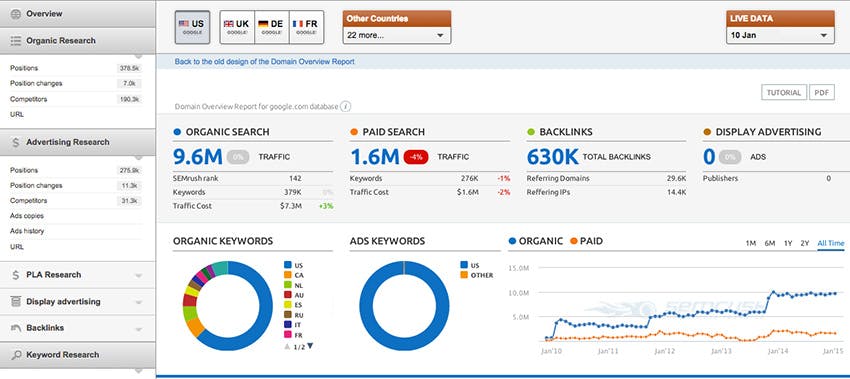Select the 6M time range
Viewport: 850px width, 379px height.
770,243
